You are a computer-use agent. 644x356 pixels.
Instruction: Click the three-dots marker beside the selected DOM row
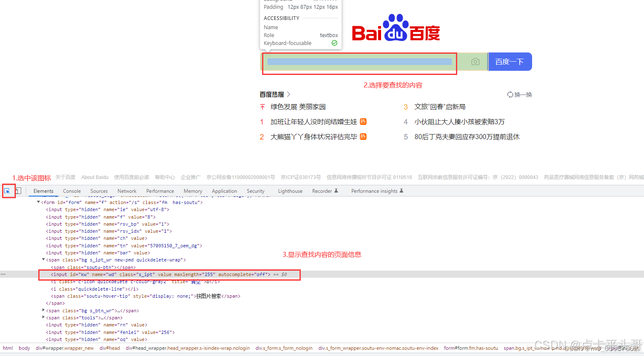coord(3,274)
